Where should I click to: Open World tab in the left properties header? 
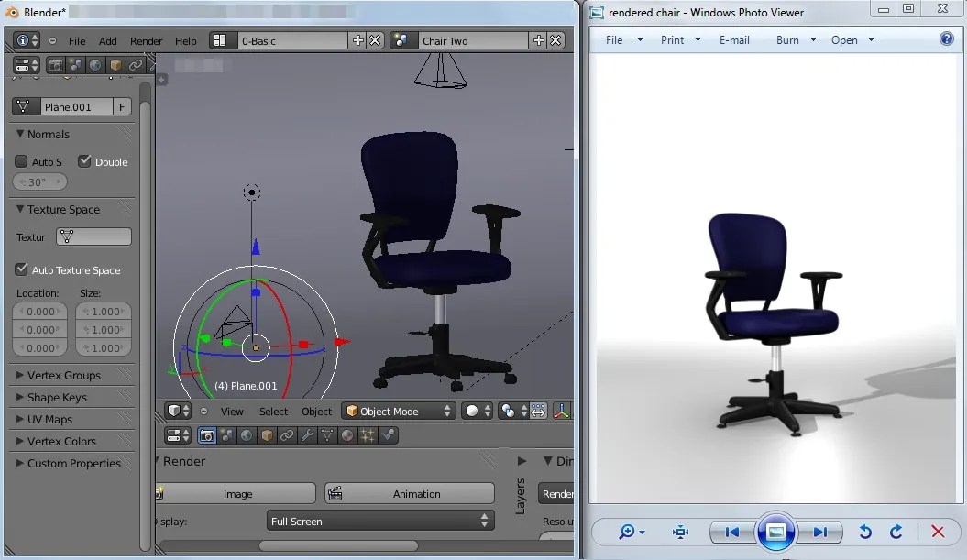95,65
